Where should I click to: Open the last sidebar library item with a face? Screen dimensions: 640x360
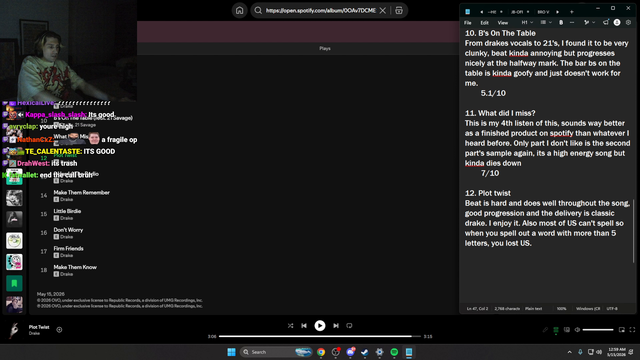(x=14, y=304)
